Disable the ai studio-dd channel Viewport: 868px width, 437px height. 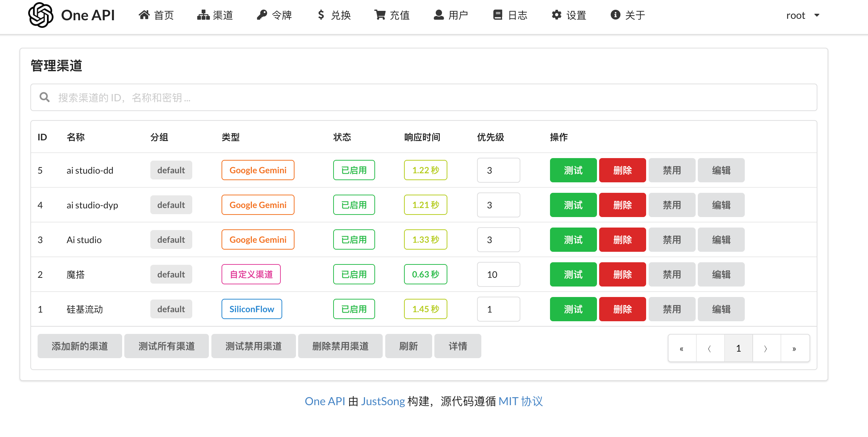pos(672,170)
